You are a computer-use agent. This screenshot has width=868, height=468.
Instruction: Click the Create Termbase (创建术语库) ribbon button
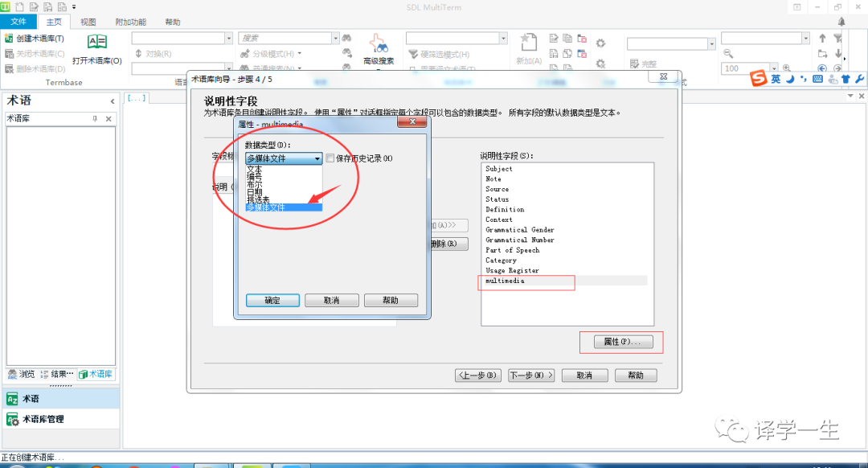click(35, 39)
